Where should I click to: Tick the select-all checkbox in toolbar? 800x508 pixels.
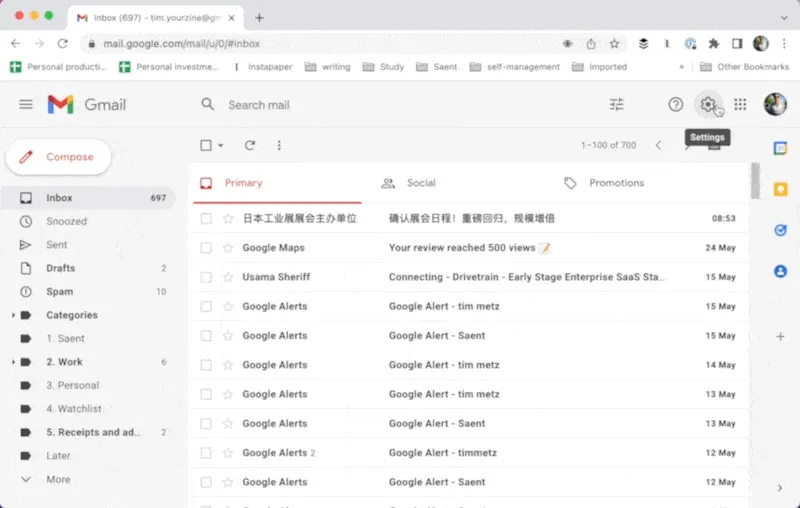206,145
